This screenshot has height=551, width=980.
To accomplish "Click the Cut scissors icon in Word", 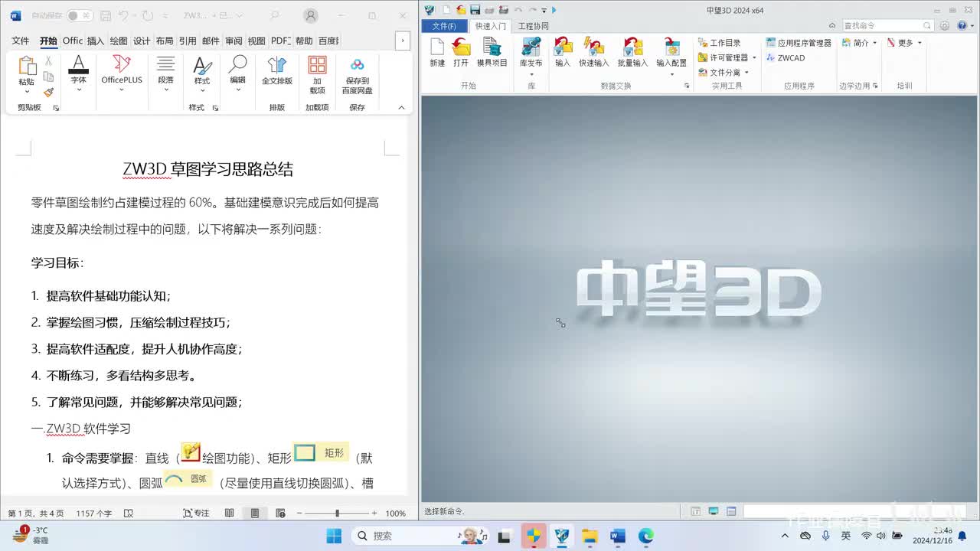I will tap(48, 61).
